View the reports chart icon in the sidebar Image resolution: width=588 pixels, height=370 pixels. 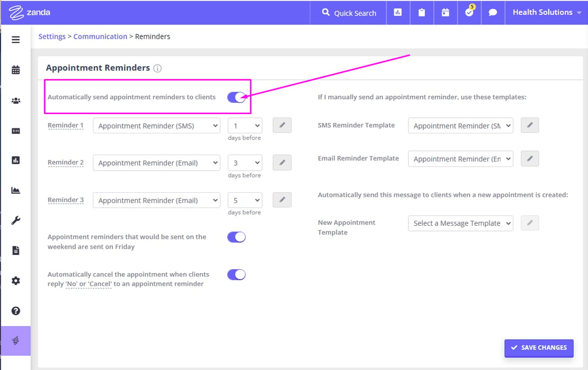point(15,160)
